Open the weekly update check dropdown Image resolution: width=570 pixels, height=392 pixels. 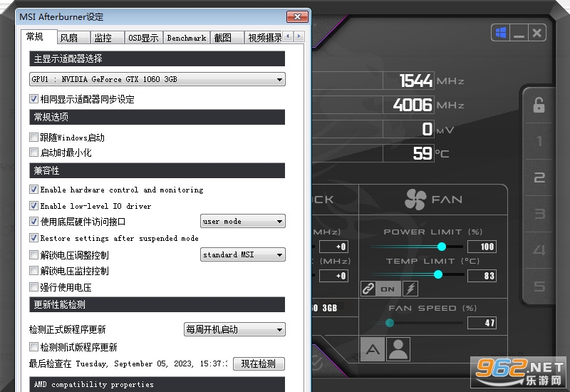pyautogui.click(x=234, y=329)
